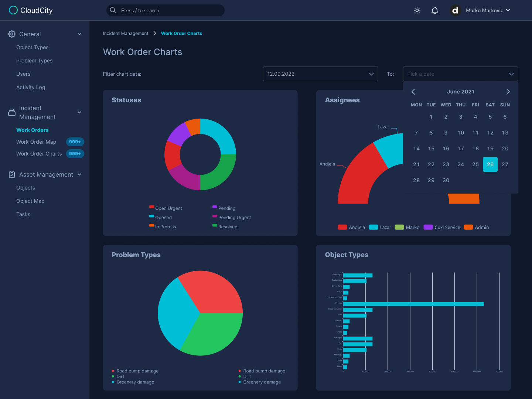Click the Open Urgent legend swatch
The image size is (532, 399).
tap(151, 207)
